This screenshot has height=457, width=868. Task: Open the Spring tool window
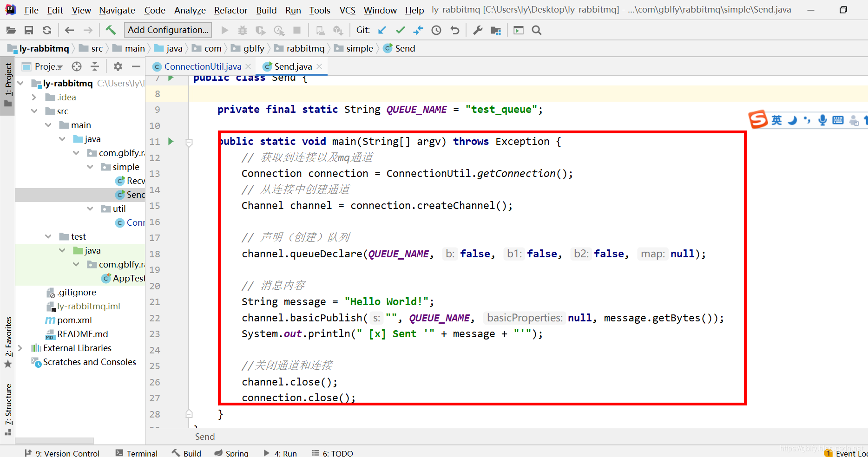pyautogui.click(x=231, y=453)
